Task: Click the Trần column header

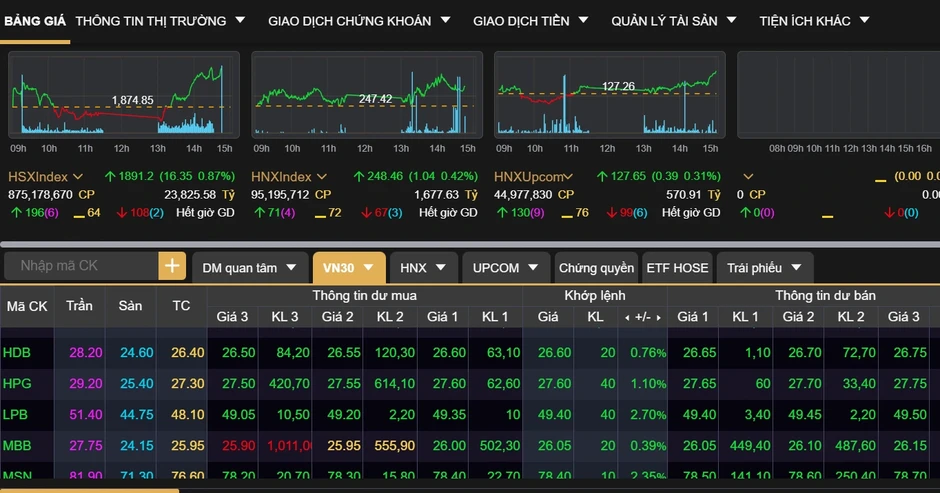Action: click(79, 306)
